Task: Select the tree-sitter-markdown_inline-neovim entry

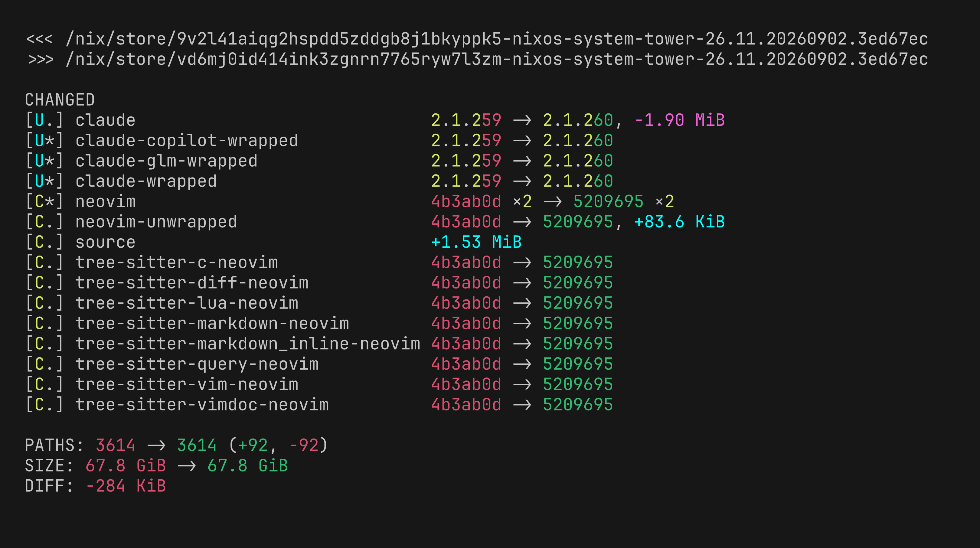Action: point(248,344)
